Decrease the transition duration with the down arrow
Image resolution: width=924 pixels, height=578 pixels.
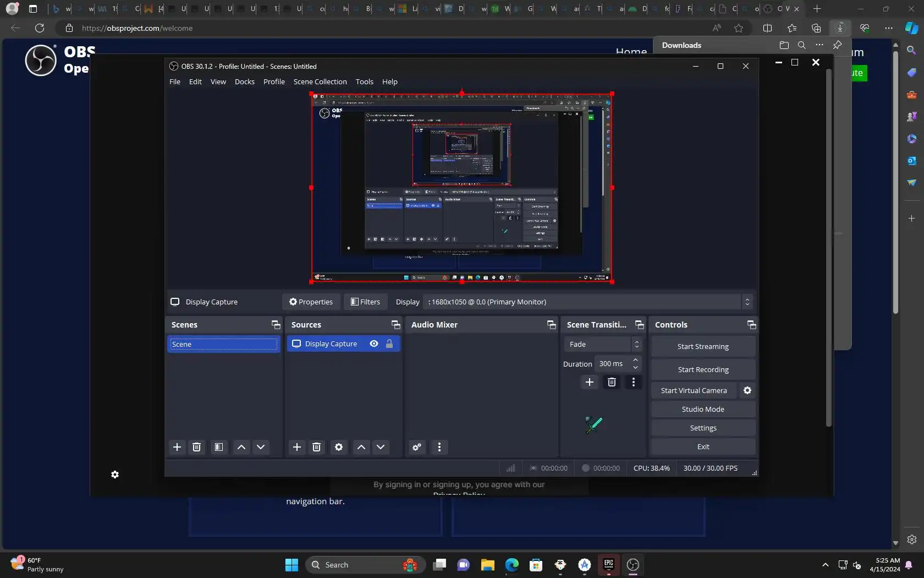[x=636, y=367]
